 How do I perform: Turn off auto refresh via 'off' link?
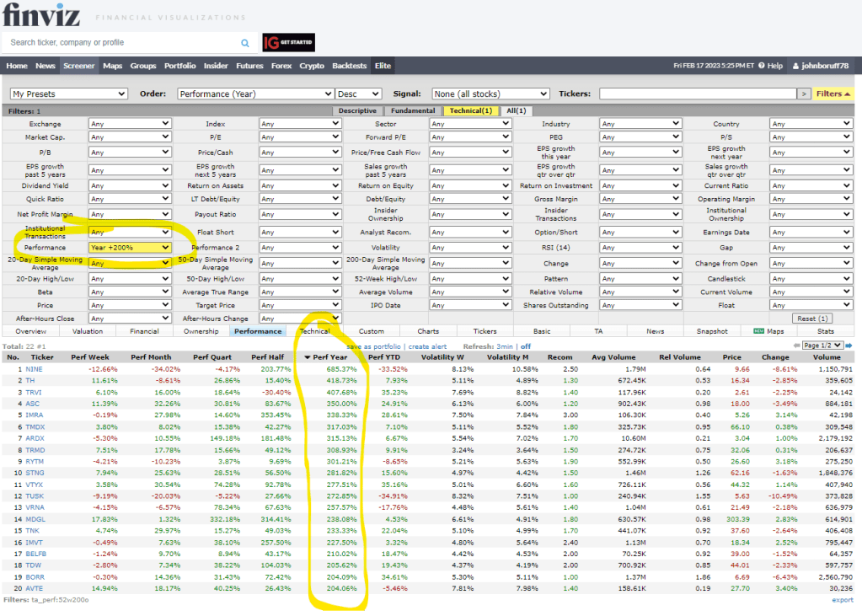click(526, 346)
